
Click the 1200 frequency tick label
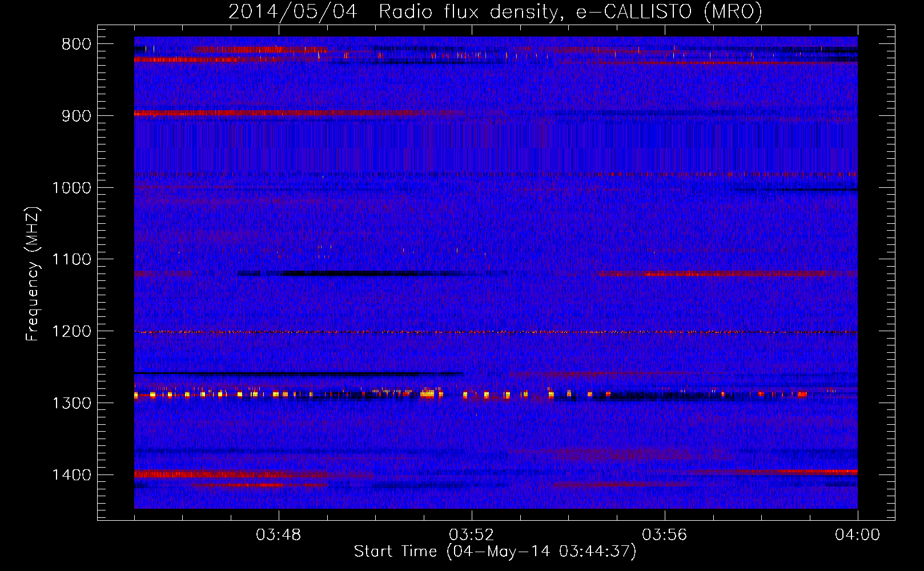click(71, 332)
